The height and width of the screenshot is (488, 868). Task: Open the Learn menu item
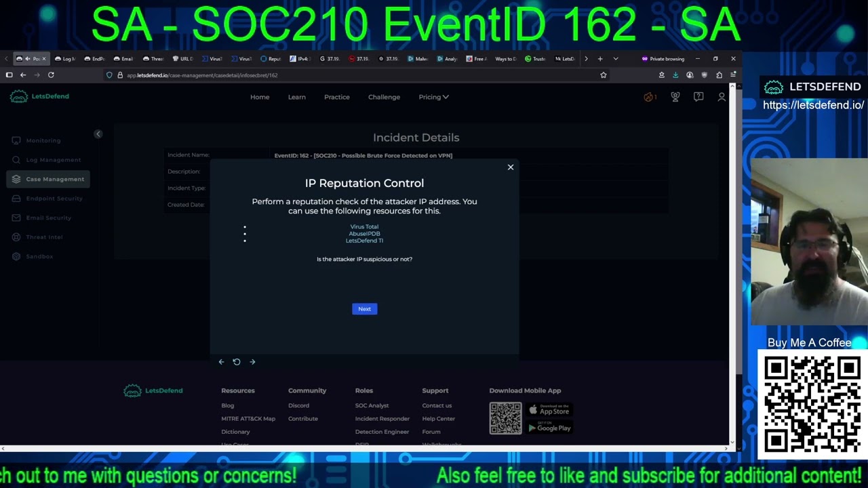click(296, 97)
